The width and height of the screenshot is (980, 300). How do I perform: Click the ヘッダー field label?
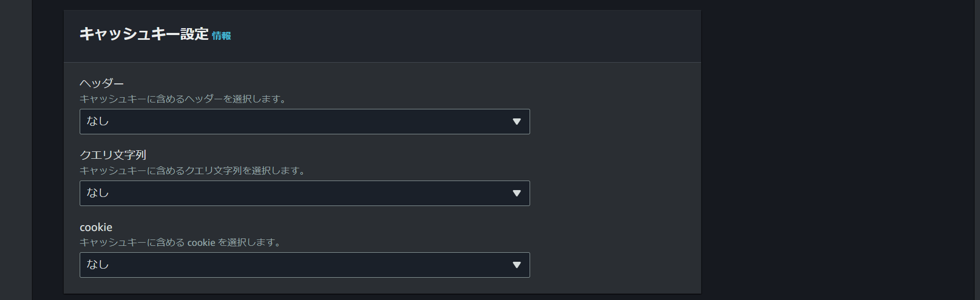(101, 83)
